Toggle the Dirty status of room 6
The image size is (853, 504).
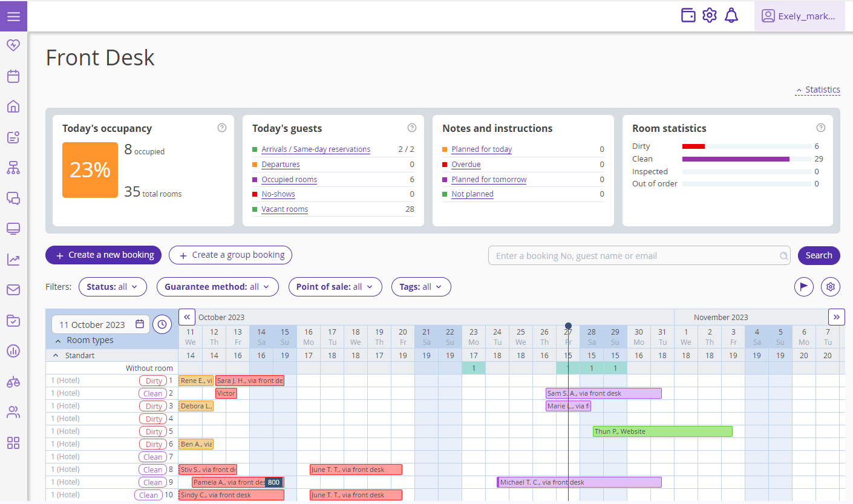pos(154,444)
